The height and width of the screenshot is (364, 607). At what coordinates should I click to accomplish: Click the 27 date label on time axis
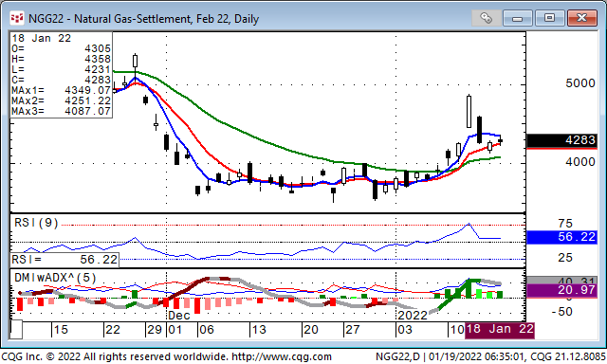tap(352, 330)
